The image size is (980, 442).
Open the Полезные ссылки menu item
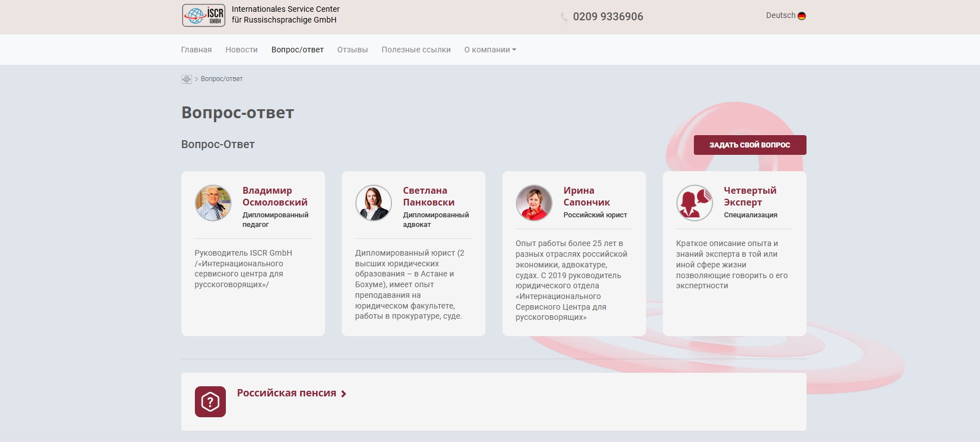tap(416, 50)
